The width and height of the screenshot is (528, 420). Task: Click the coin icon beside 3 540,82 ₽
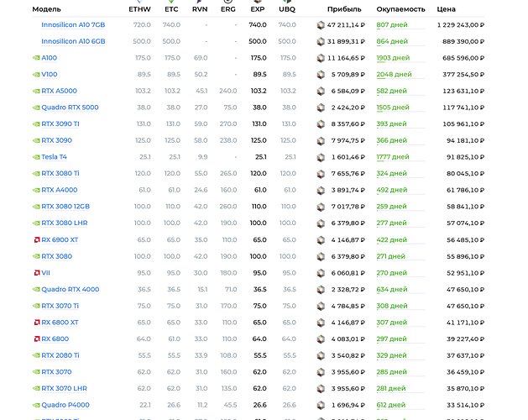click(x=321, y=355)
